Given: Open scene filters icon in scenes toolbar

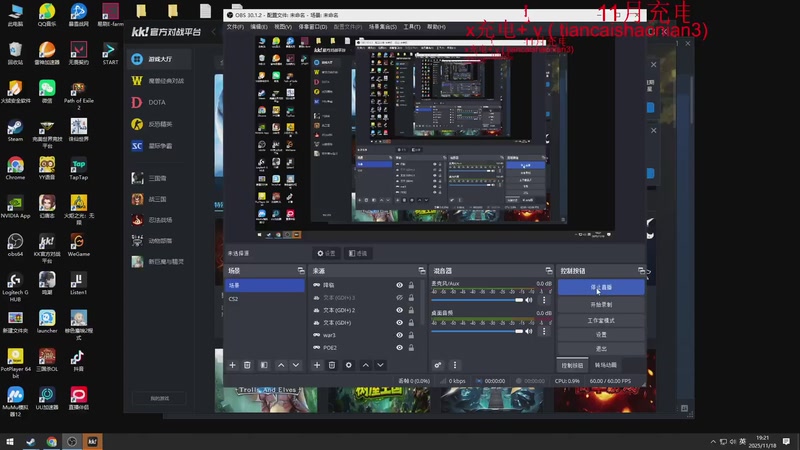Looking at the screenshot, I should 264,365.
